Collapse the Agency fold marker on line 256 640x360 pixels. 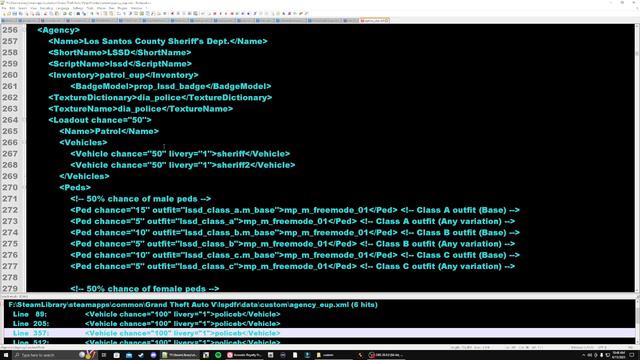[x=24, y=30]
